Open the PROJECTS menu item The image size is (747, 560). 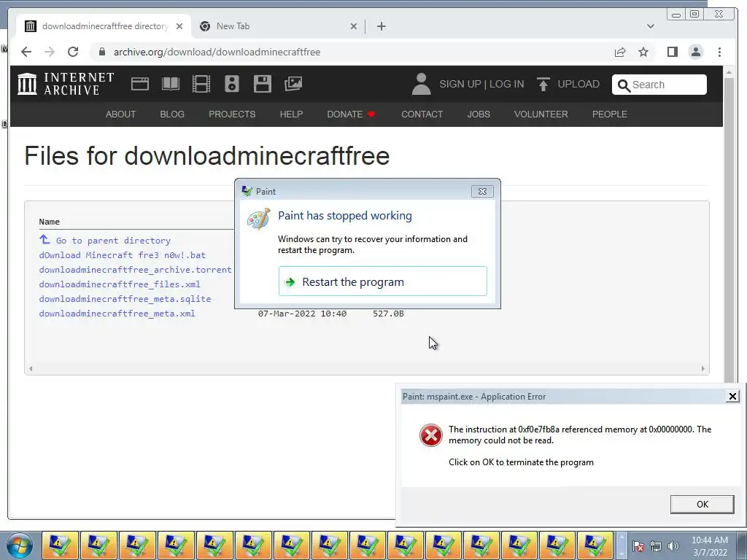[x=232, y=114]
